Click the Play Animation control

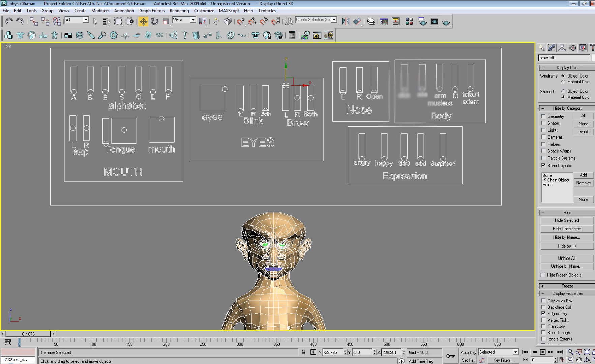(x=542, y=352)
